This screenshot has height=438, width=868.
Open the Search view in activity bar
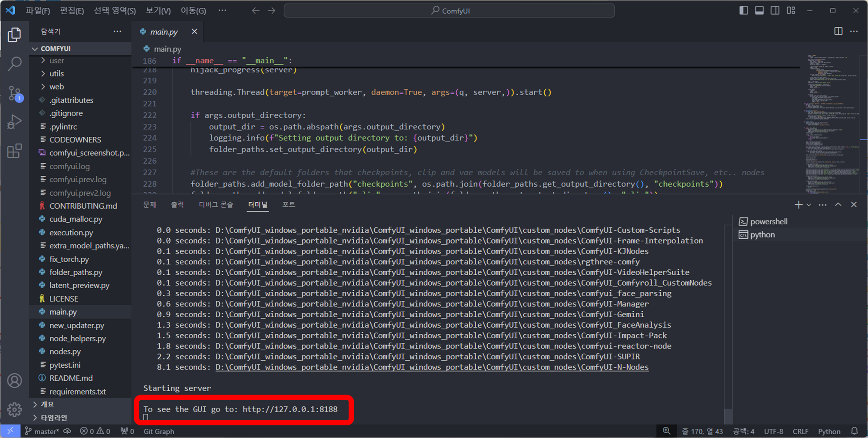point(14,64)
